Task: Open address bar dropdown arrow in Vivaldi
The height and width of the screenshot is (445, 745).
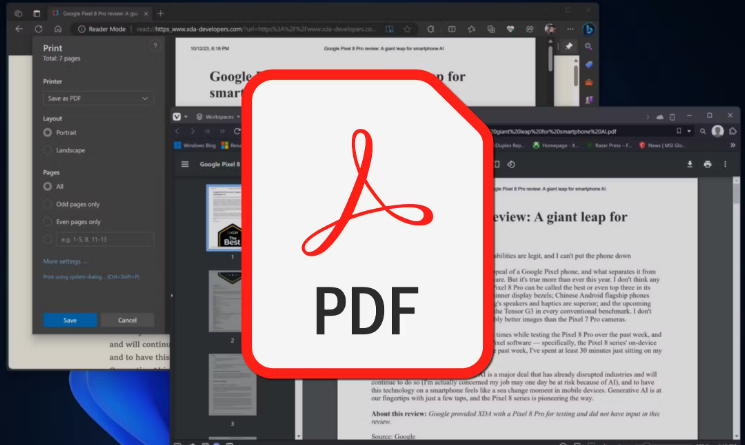Action: (x=689, y=131)
